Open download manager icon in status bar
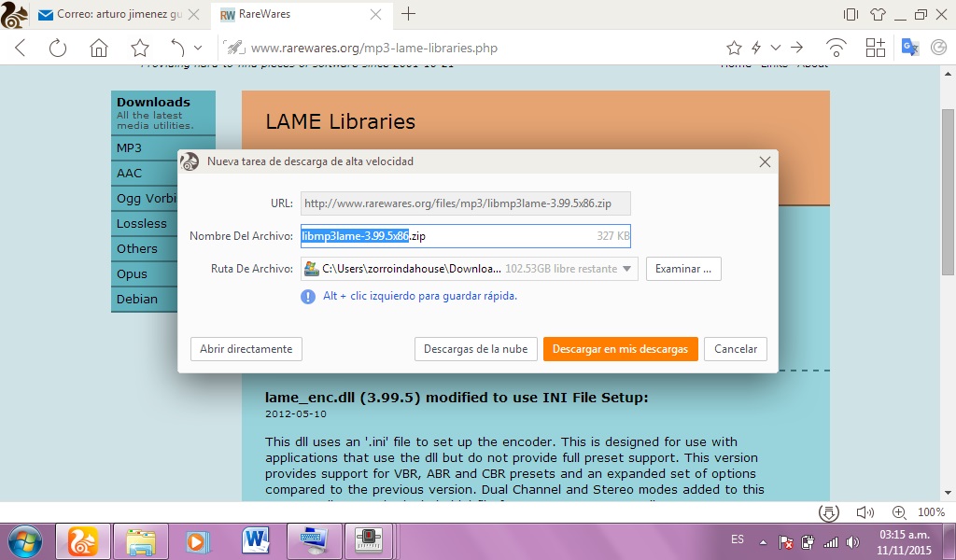 click(829, 512)
